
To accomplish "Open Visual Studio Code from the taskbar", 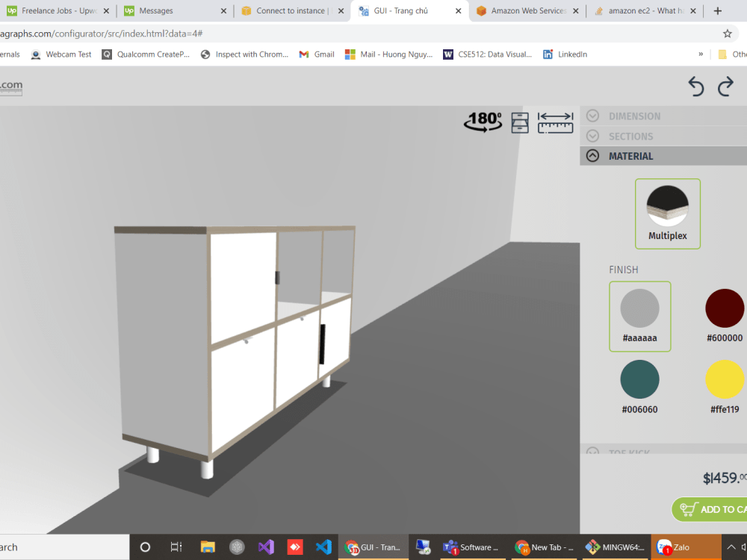I will [323, 547].
